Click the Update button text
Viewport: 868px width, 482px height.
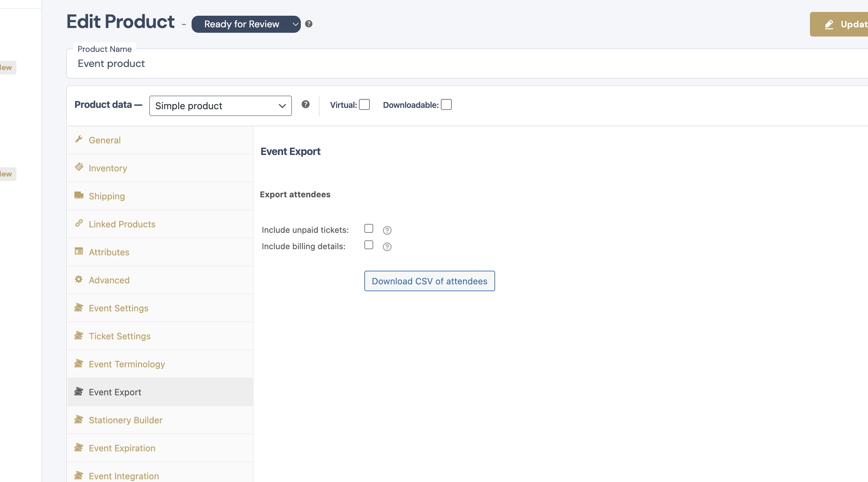pos(854,24)
